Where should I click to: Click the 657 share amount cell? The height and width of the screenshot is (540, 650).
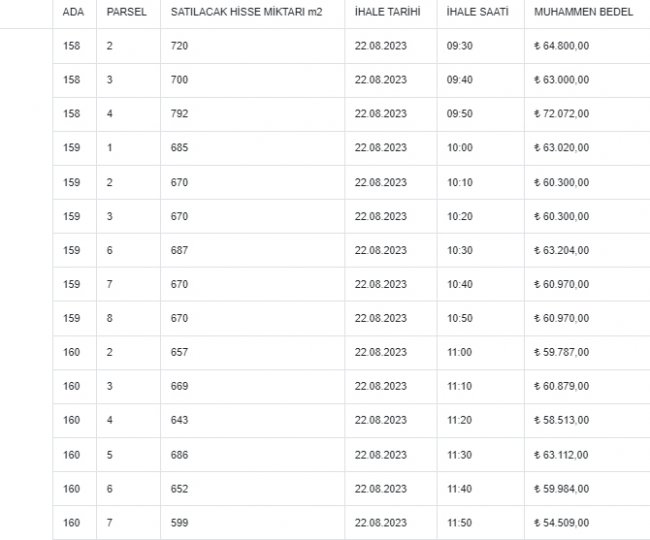(179, 352)
